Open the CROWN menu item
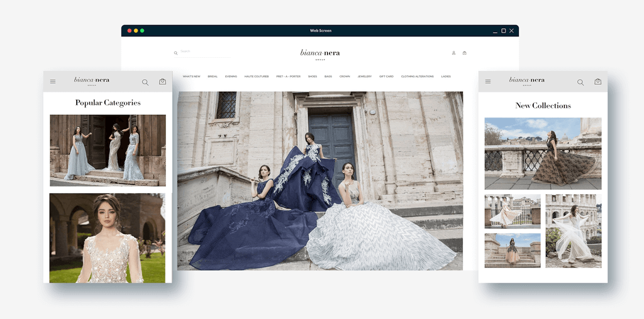This screenshot has width=644, height=319. coord(345,77)
